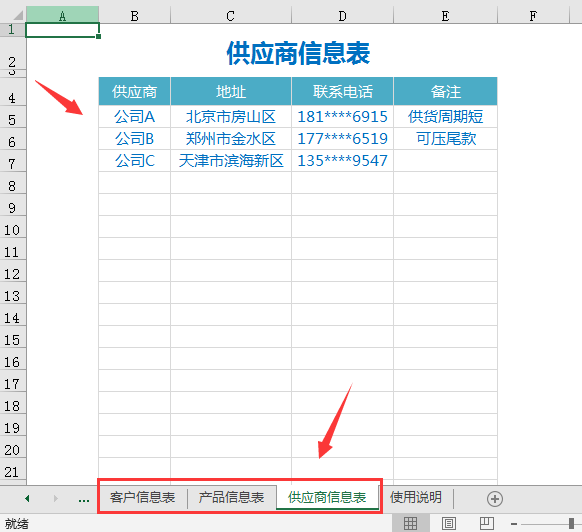The width and height of the screenshot is (582, 532).
Task: Click the 联系电话 header cell
Action: [342, 91]
